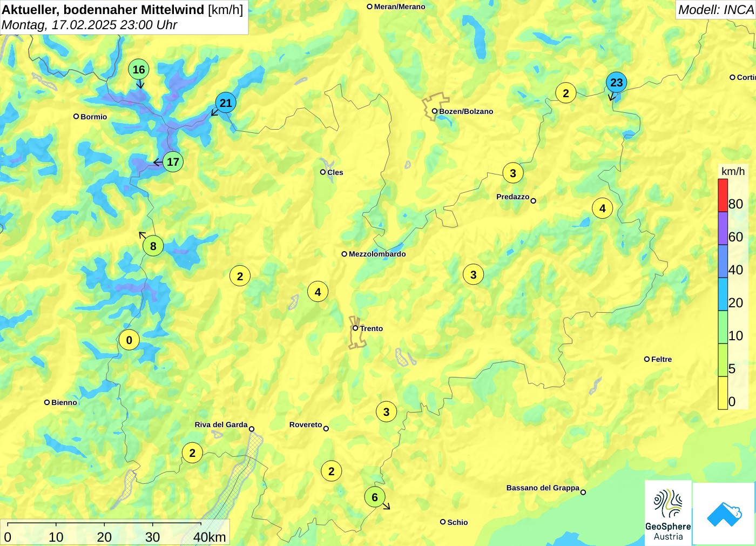Click the 'Modell: INCA' label
This screenshot has width=756, height=546.
(x=715, y=10)
